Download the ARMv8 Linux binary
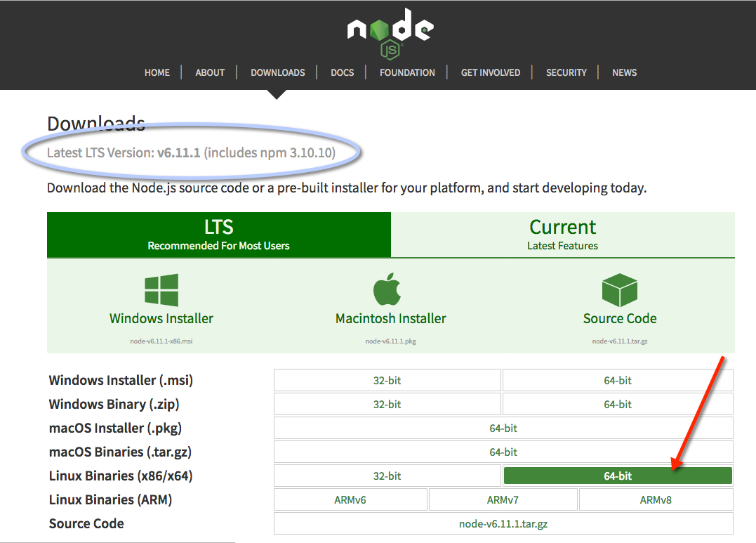 click(x=656, y=499)
